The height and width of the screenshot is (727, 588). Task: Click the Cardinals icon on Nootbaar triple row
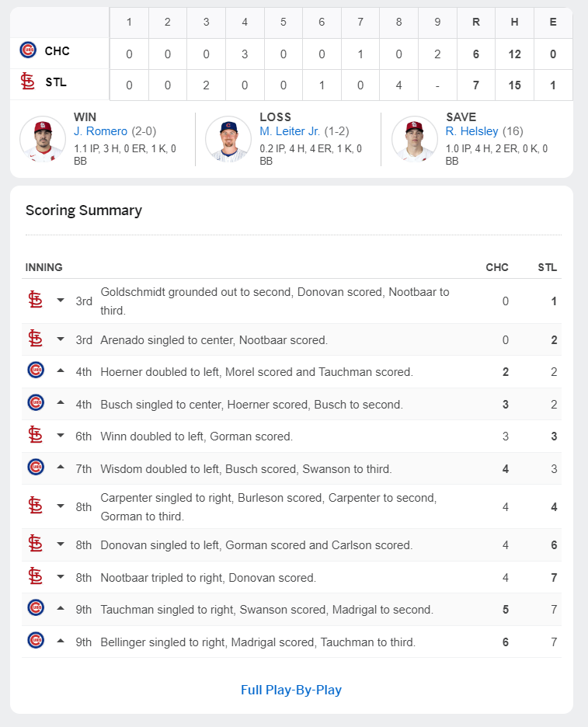click(x=36, y=576)
